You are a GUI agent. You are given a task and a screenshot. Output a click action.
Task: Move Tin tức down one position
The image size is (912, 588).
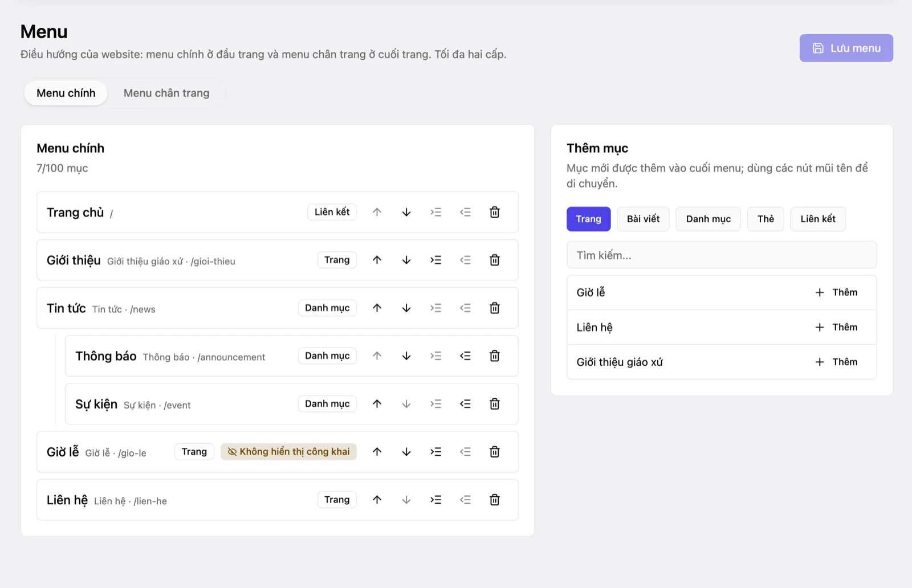[406, 308]
